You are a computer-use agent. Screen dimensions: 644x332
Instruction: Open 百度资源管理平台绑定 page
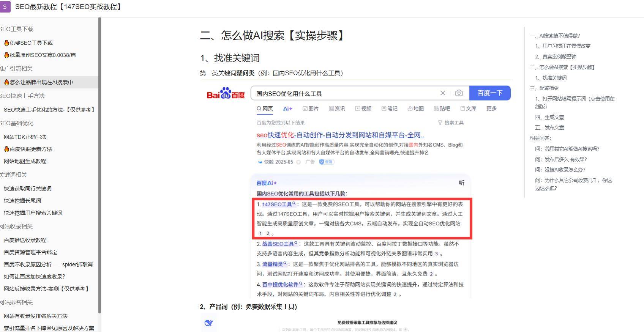click(x=30, y=252)
